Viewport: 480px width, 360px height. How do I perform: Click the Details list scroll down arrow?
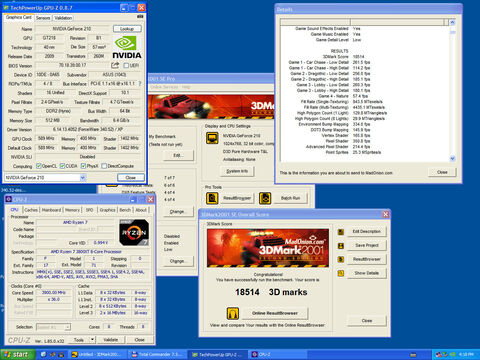453,159
